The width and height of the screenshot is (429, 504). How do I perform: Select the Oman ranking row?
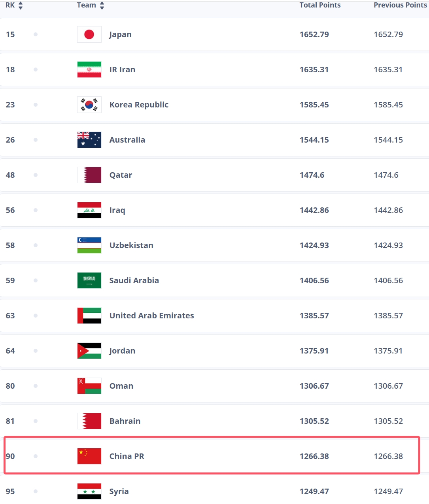point(214,386)
